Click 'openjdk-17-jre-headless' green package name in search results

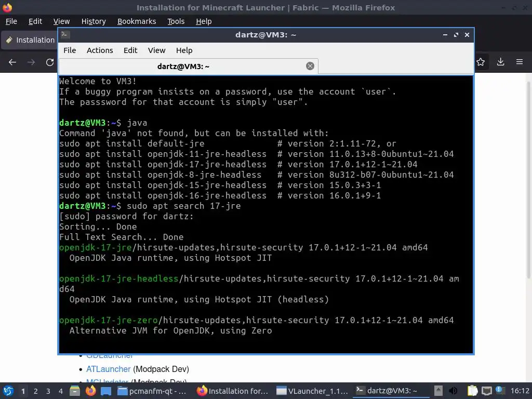pos(119,278)
